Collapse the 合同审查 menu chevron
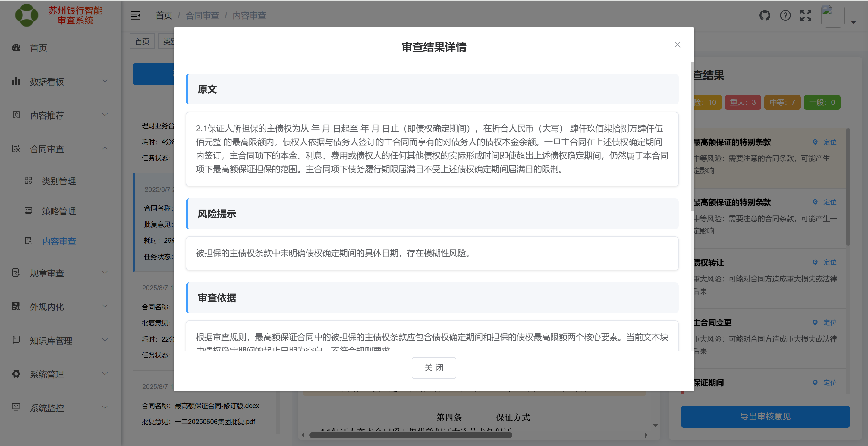This screenshot has height=446, width=868. (105, 148)
